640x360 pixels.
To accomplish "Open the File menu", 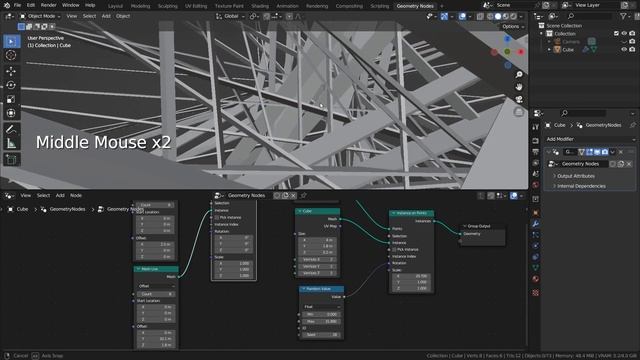I will pos(17,5).
